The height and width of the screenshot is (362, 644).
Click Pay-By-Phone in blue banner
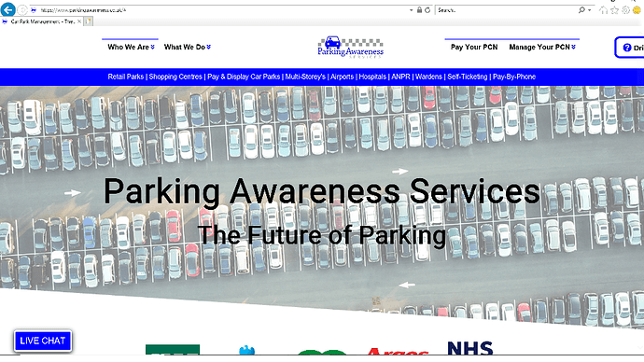point(514,77)
